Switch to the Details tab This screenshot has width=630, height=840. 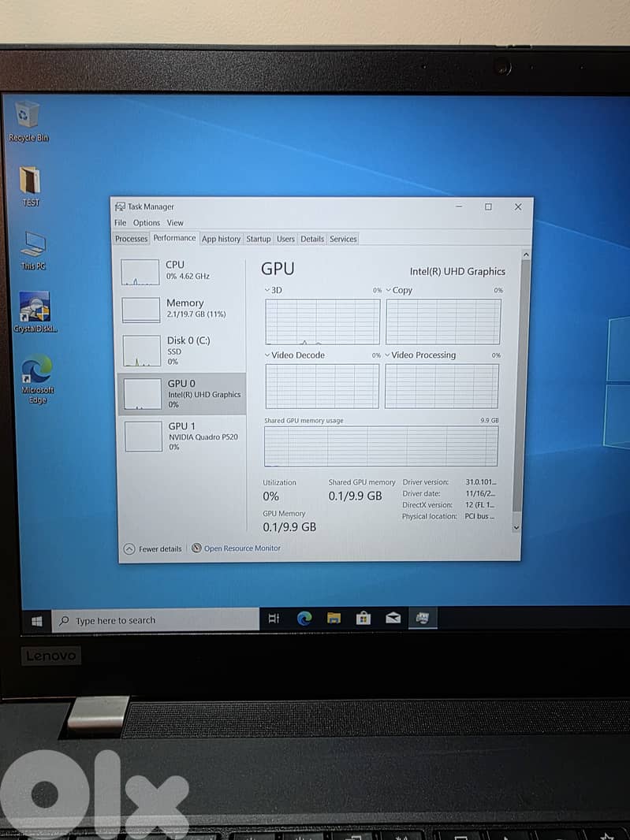pyautogui.click(x=312, y=239)
